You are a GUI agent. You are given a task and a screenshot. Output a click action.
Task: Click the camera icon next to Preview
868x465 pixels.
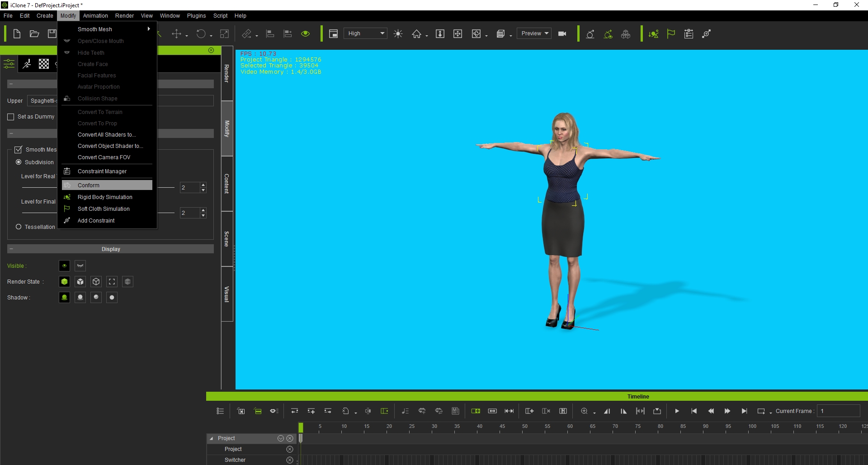click(x=562, y=34)
